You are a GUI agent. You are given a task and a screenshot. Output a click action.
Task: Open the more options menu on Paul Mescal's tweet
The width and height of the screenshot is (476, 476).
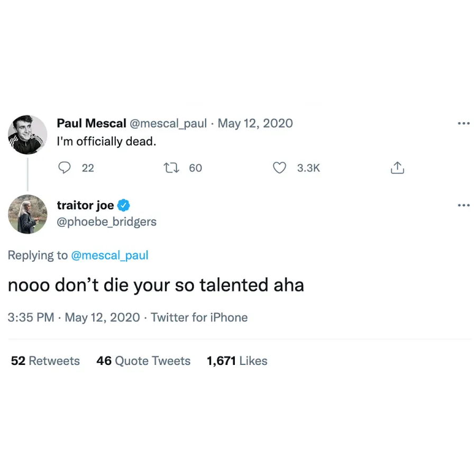click(464, 123)
